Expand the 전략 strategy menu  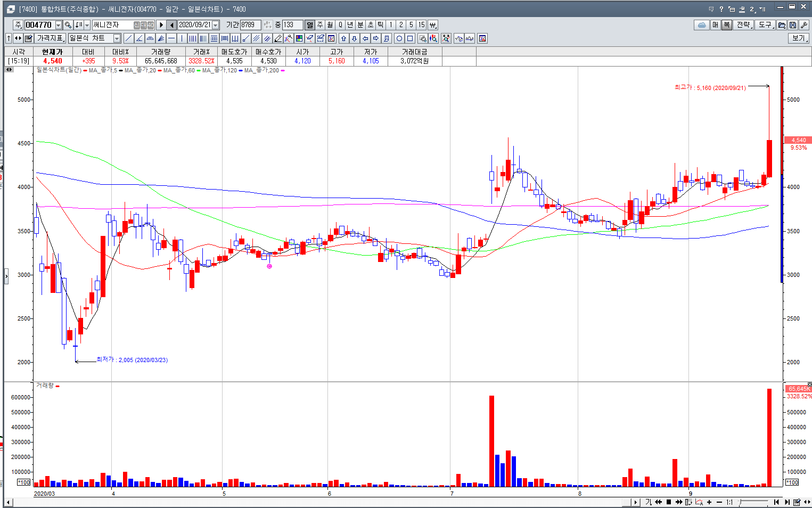click(x=744, y=25)
